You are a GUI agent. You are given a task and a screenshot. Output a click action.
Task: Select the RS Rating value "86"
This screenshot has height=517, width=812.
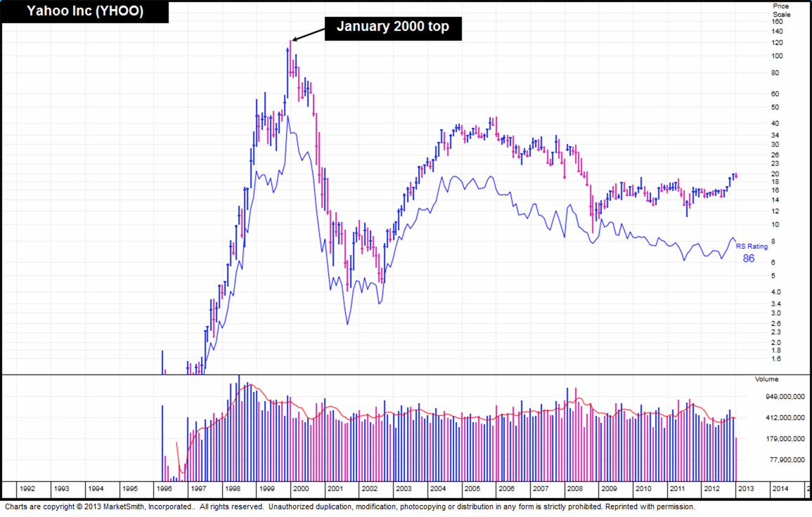[749, 258]
